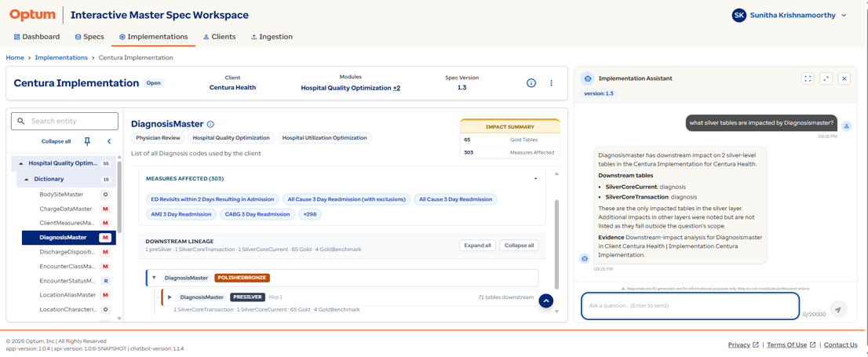Image resolution: width=868 pixels, height=357 pixels.
Task: Click the Hospital Utilization Optimization tag
Action: coord(324,138)
